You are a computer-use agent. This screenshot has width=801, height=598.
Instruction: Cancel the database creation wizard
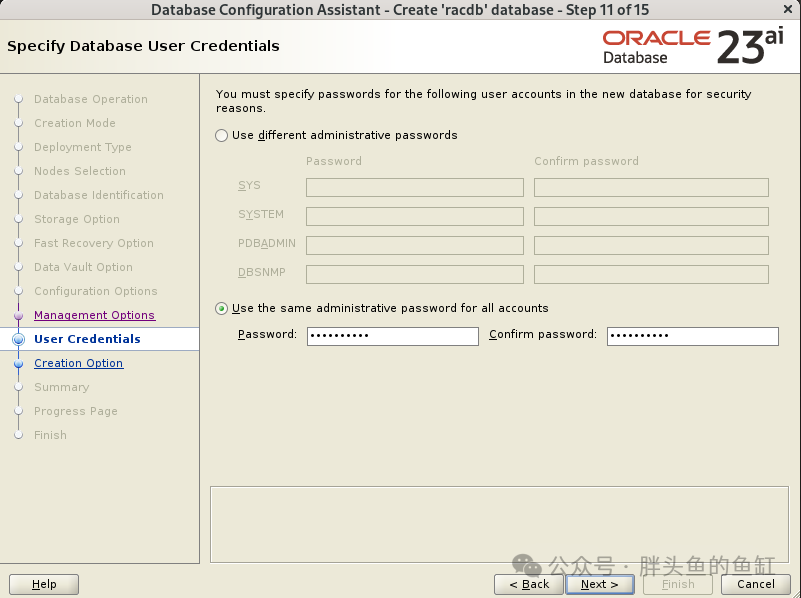756,584
